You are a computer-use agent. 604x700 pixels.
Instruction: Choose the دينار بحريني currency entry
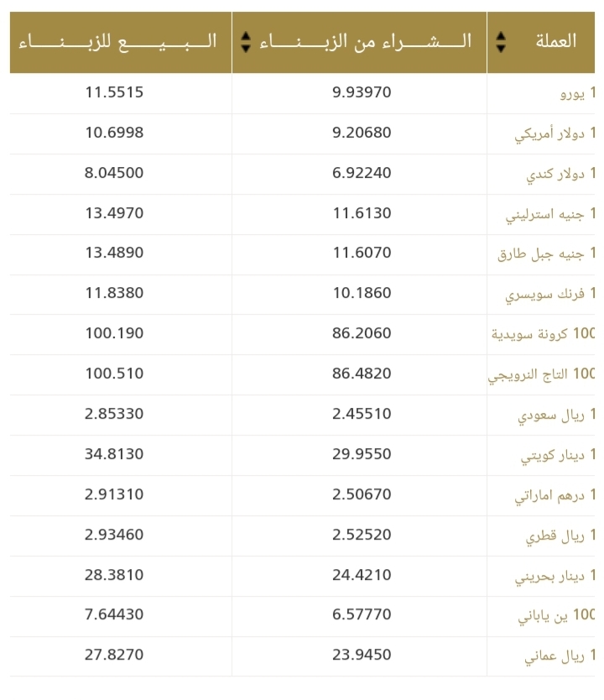pos(554,576)
